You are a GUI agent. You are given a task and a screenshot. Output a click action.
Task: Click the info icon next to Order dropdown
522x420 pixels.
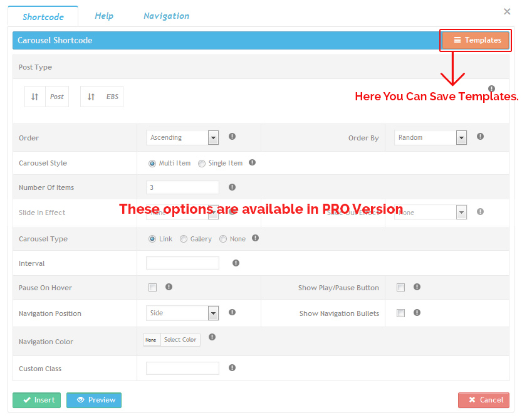tap(232, 137)
